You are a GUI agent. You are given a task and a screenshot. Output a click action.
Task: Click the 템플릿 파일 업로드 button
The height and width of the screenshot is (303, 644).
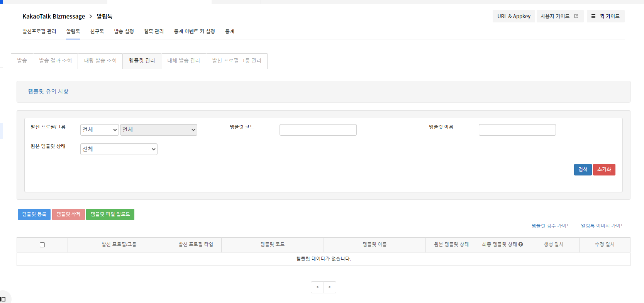tap(110, 214)
